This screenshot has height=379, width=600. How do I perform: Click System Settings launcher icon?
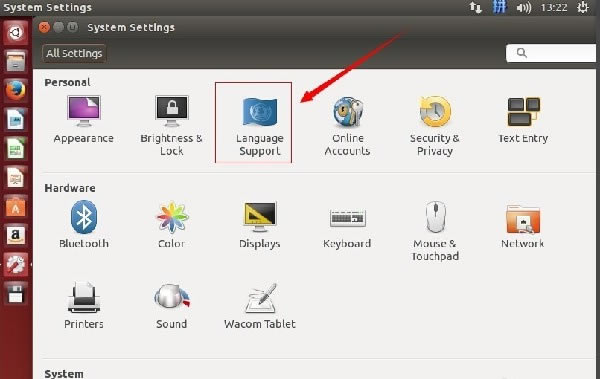pyautogui.click(x=15, y=264)
